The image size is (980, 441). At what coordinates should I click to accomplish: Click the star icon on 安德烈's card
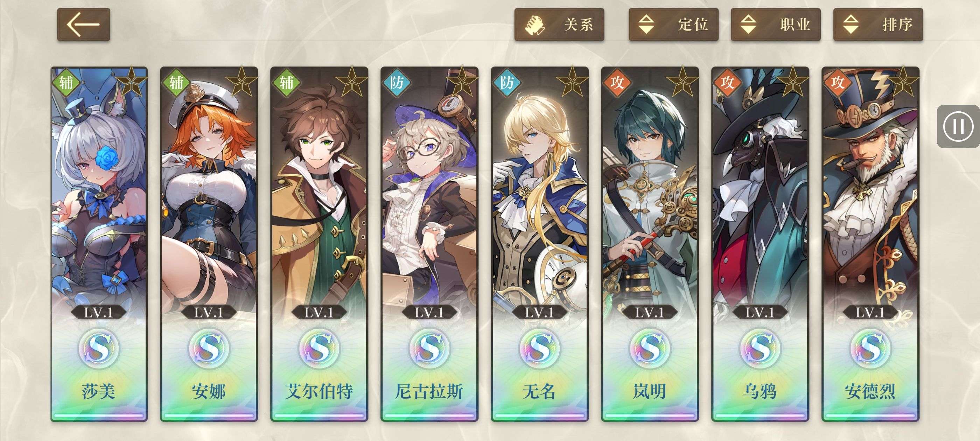pyautogui.click(x=903, y=82)
